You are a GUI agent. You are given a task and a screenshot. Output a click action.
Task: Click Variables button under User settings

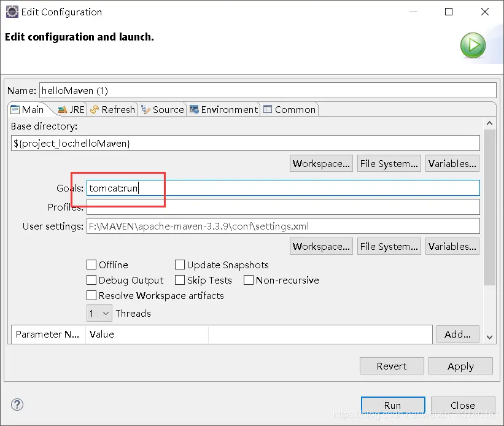[x=452, y=246]
